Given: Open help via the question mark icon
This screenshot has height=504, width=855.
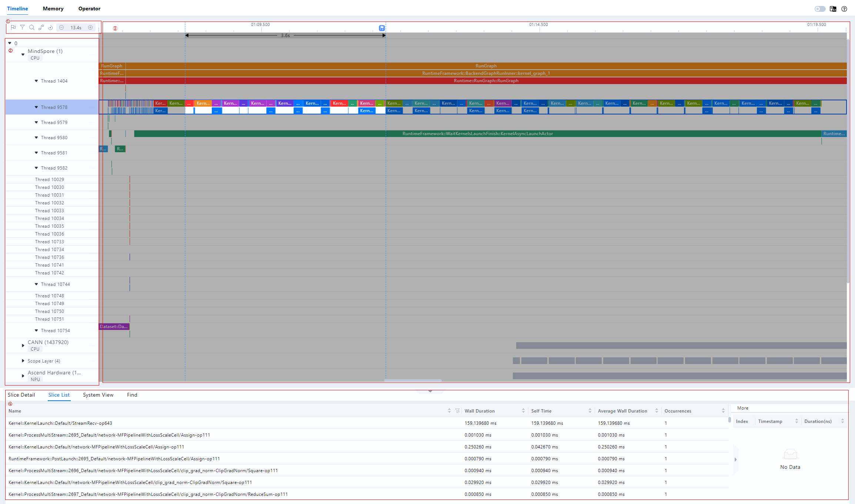Looking at the screenshot, I should click(x=844, y=9).
